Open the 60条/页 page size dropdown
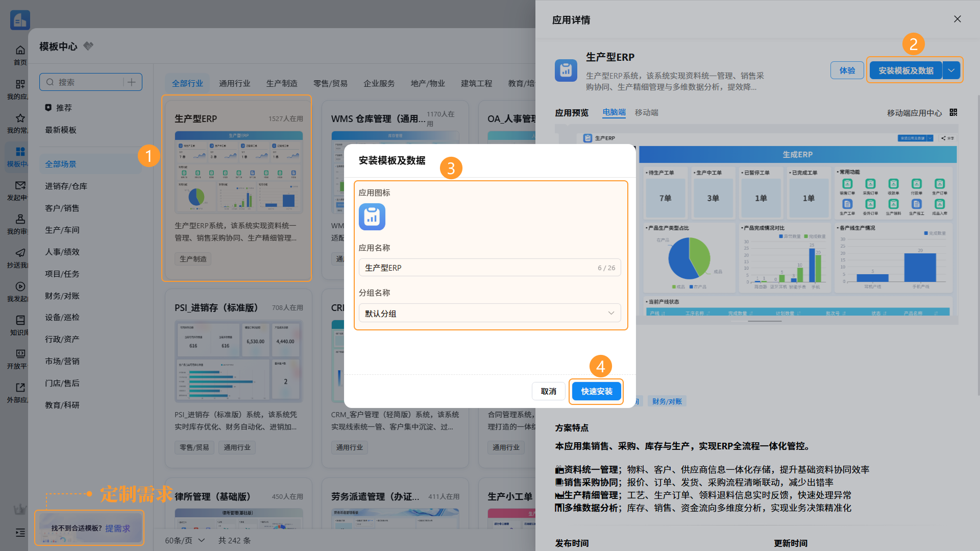980x551 pixels. (x=185, y=540)
